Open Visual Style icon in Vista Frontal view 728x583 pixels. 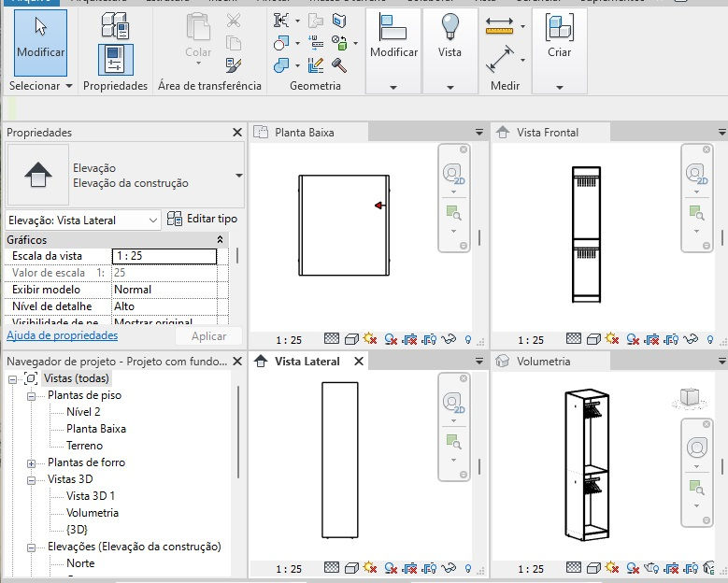click(593, 339)
